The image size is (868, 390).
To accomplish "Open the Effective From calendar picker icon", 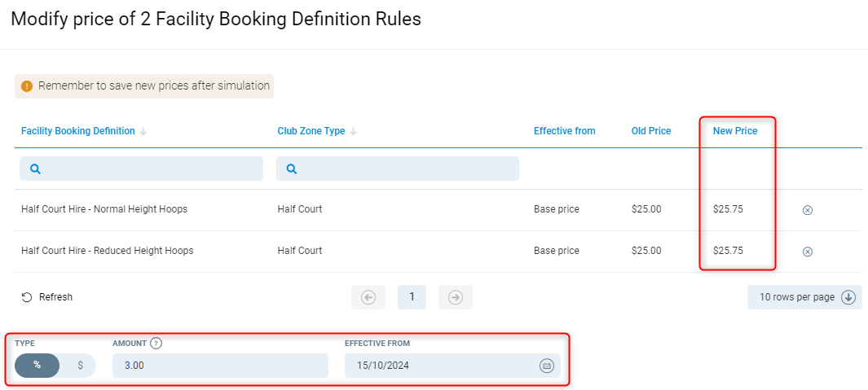I will point(546,366).
